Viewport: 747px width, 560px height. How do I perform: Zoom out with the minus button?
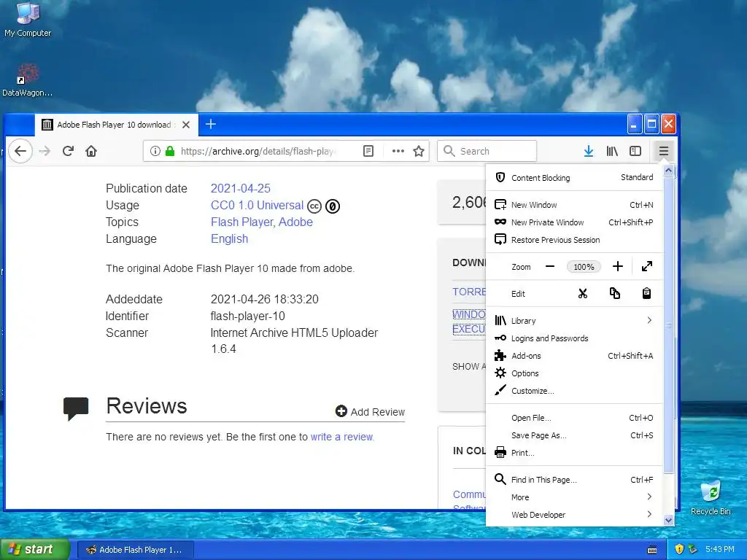(550, 267)
